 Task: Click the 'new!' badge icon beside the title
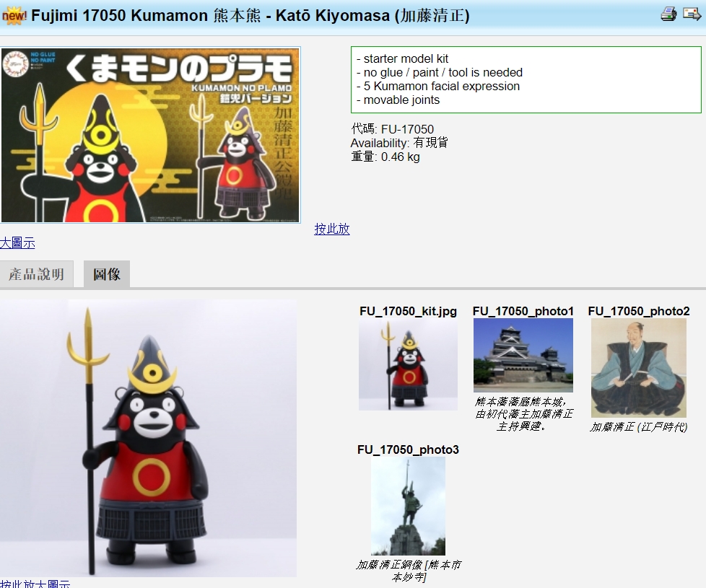(x=14, y=16)
